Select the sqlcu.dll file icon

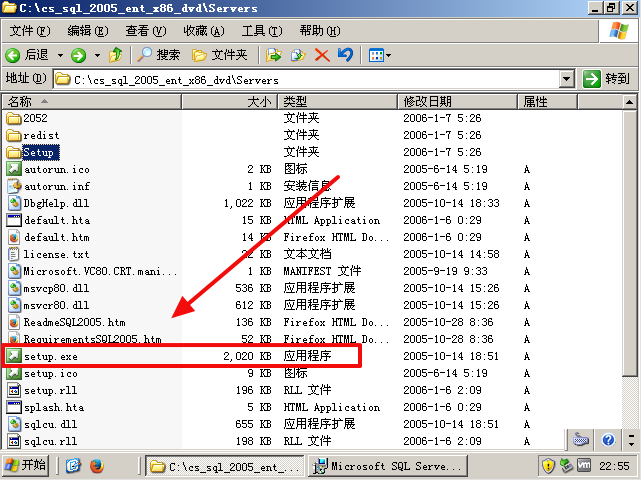pos(13,424)
